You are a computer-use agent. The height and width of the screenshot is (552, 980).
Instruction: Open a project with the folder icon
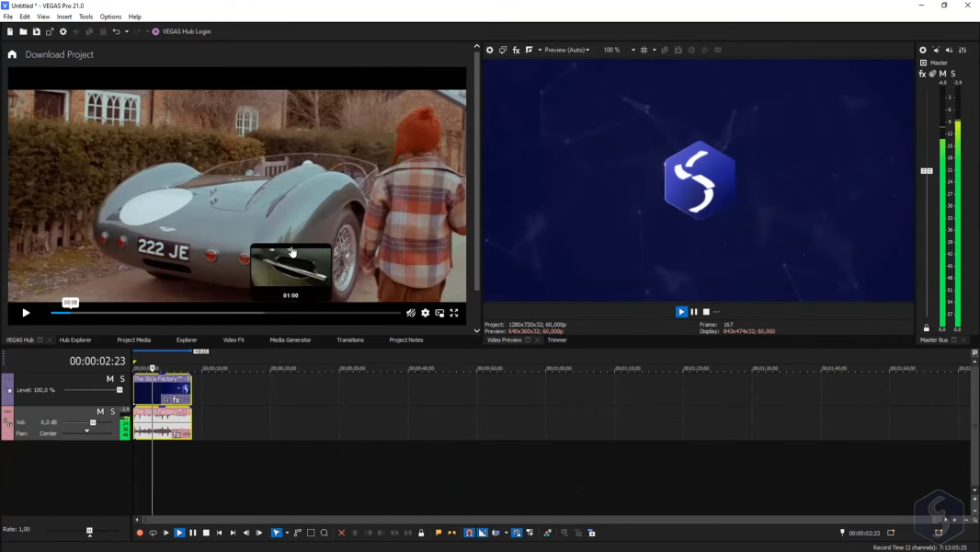coord(23,31)
